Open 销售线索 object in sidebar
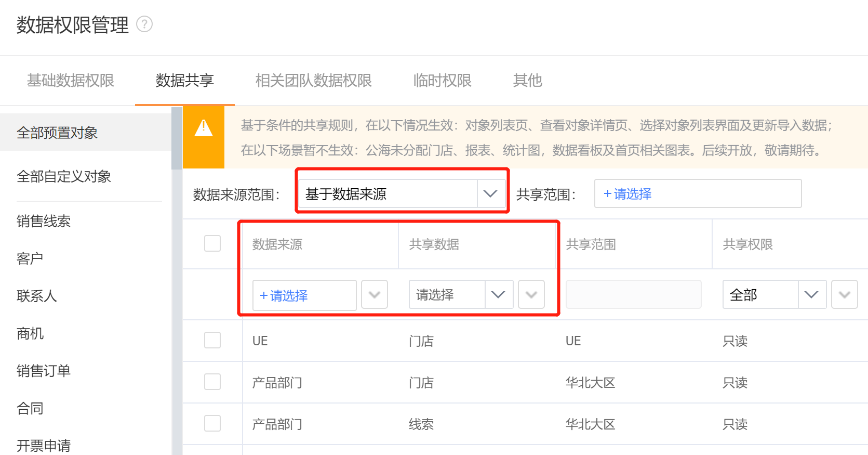This screenshot has height=455, width=868. point(44,221)
